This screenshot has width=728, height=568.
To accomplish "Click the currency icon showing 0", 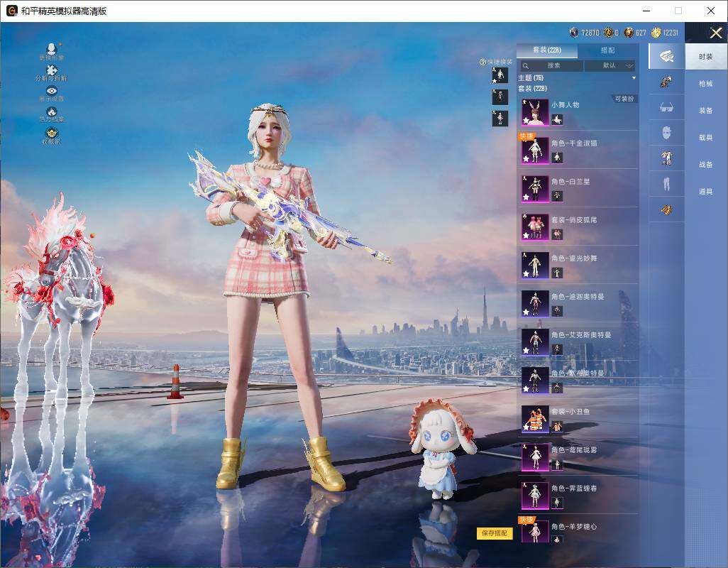I will pyautogui.click(x=609, y=33).
